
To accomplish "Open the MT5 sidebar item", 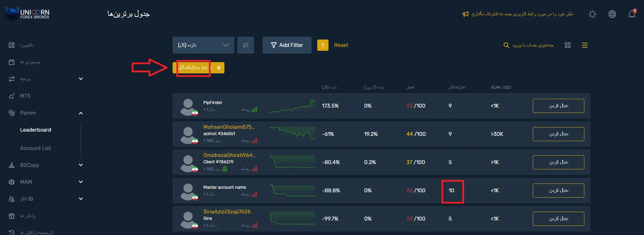I will point(25,96).
